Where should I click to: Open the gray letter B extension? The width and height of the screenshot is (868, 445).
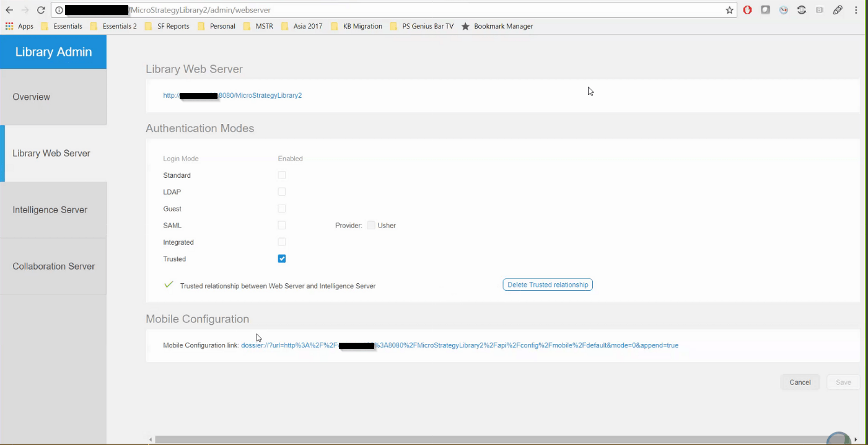[x=820, y=10]
